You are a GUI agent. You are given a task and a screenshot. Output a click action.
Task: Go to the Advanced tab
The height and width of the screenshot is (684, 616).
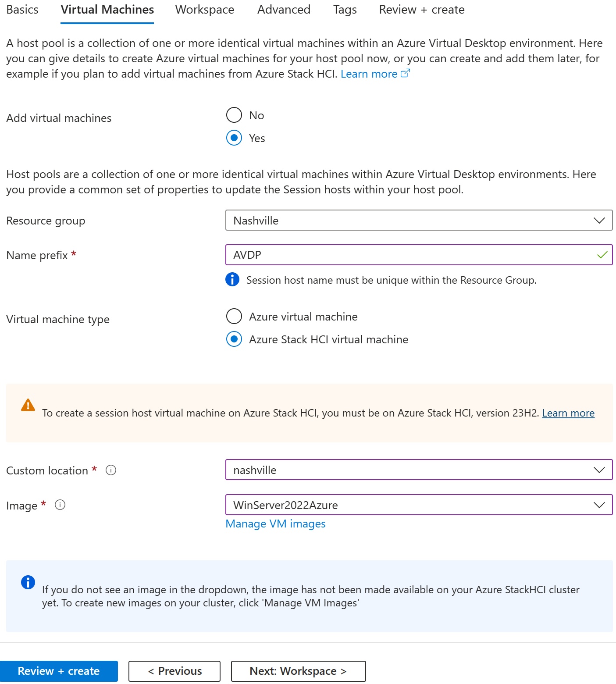click(x=284, y=10)
